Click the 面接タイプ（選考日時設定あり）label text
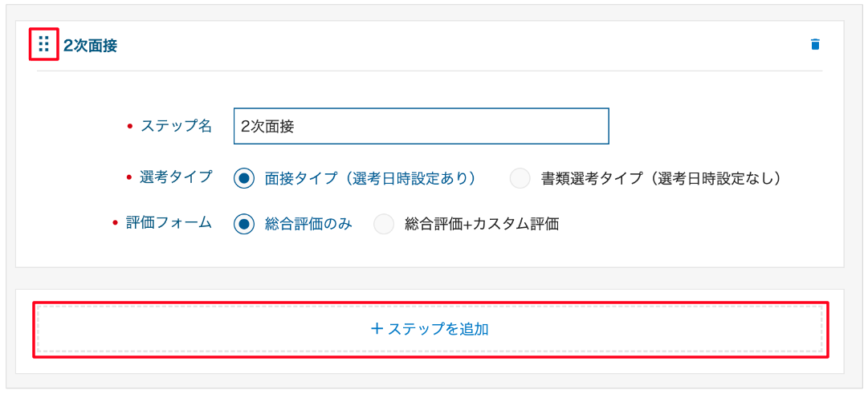Viewport: 868px width, 394px height. click(x=370, y=178)
